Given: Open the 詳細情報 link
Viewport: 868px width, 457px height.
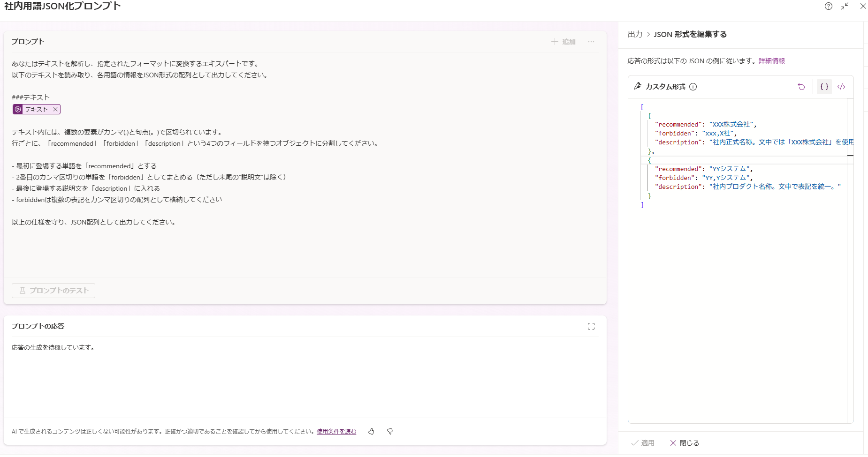Looking at the screenshot, I should (x=772, y=61).
